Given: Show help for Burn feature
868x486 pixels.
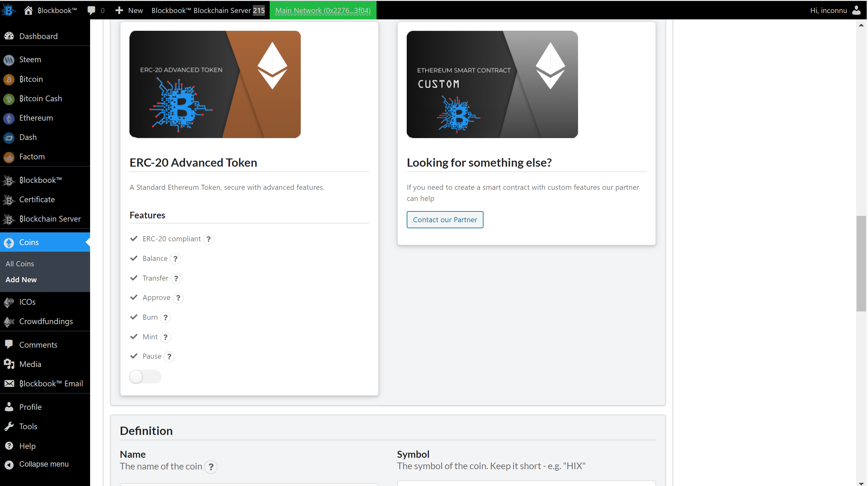Looking at the screenshot, I should coord(165,317).
